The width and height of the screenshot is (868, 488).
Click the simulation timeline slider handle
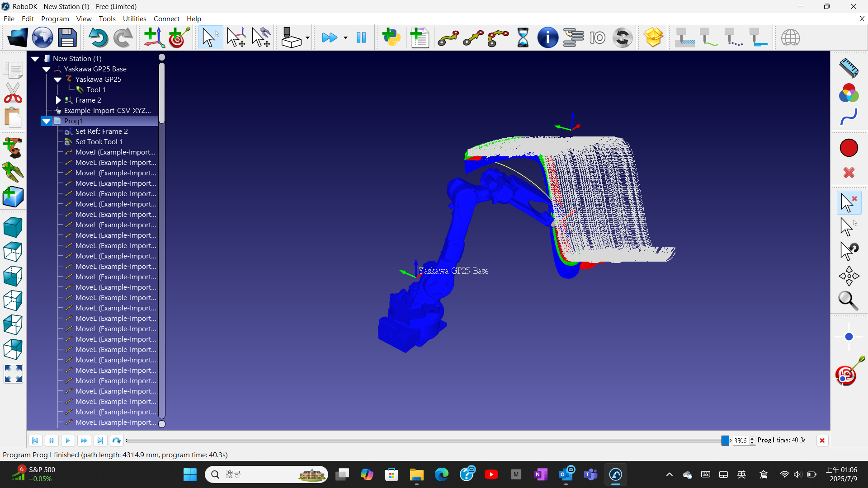pos(725,441)
